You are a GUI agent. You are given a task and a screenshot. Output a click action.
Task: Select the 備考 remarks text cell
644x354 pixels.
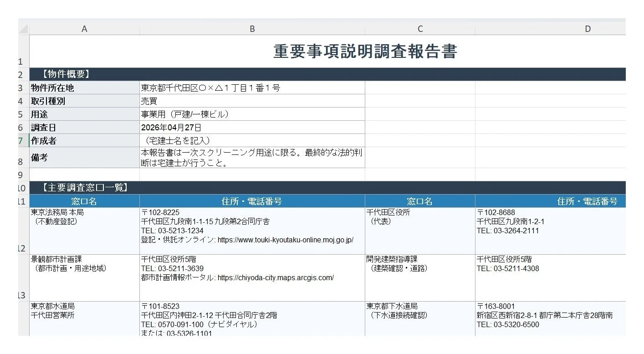[x=250, y=158]
